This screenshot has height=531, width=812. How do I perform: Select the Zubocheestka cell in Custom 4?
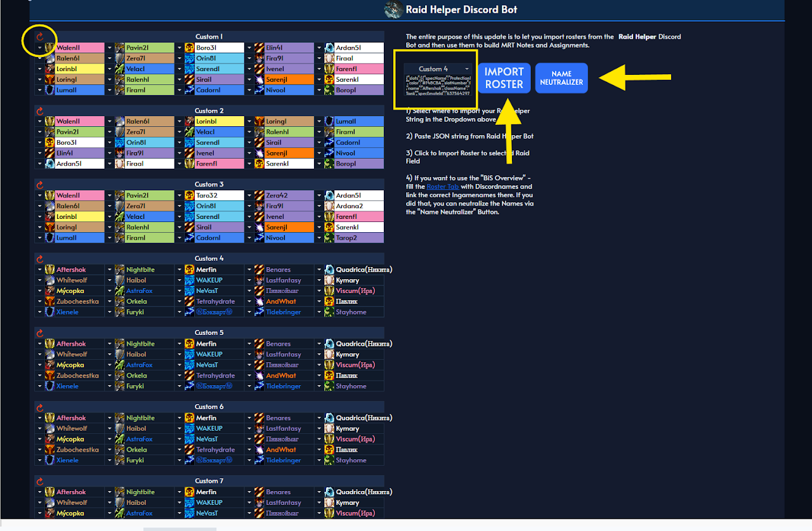(79, 301)
